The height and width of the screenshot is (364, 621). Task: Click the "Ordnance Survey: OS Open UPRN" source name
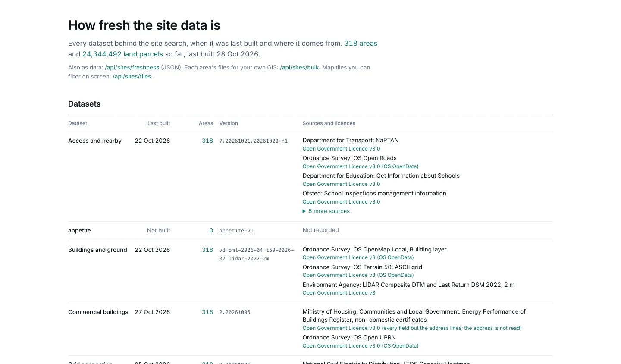pyautogui.click(x=349, y=338)
